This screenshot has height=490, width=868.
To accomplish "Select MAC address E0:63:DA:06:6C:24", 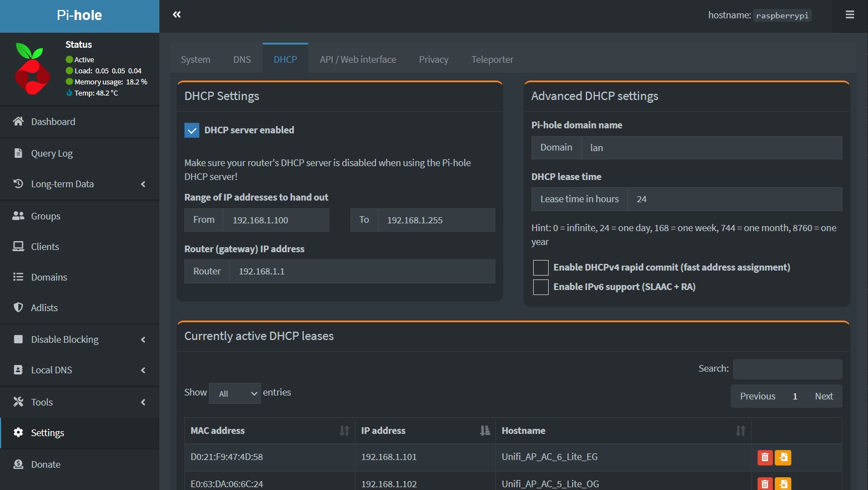I will [x=227, y=484].
